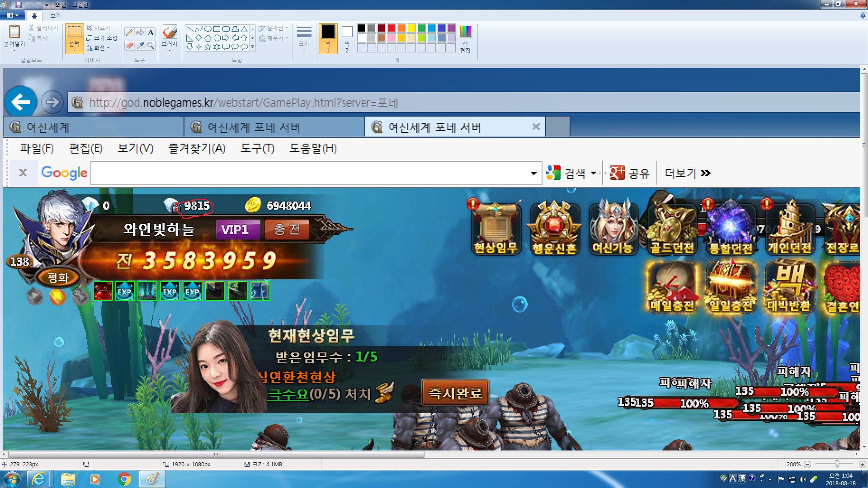Open Internet Explorer from the taskbar
Viewport: 868px width, 488px height.
pyautogui.click(x=39, y=479)
